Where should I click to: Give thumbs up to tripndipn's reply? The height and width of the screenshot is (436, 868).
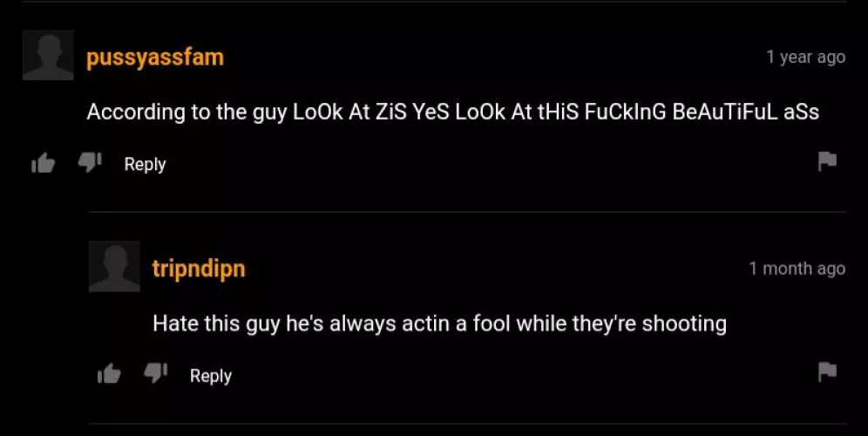[x=109, y=375]
